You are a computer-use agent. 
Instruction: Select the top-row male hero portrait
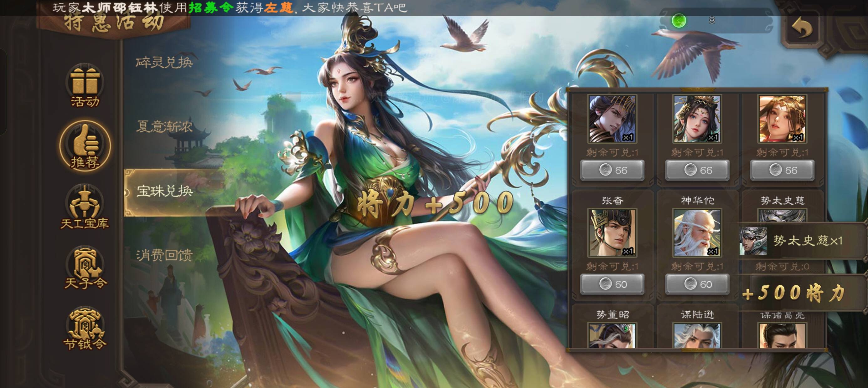point(612,119)
